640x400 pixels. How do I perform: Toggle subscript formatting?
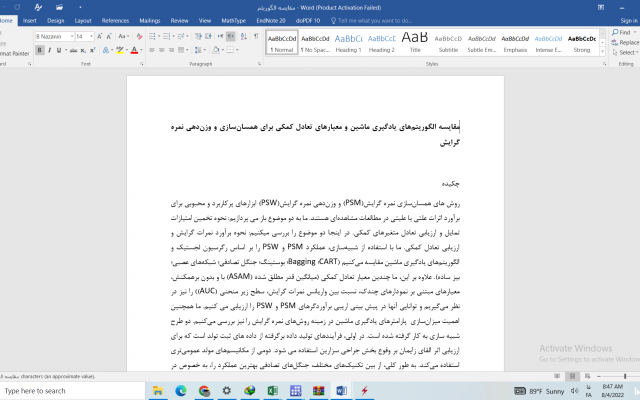(83, 50)
